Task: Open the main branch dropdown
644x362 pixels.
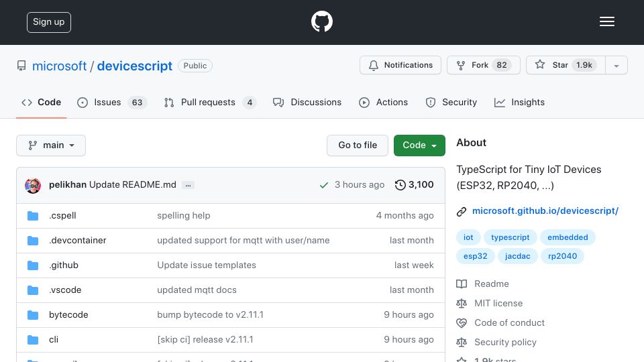Action: coord(51,145)
